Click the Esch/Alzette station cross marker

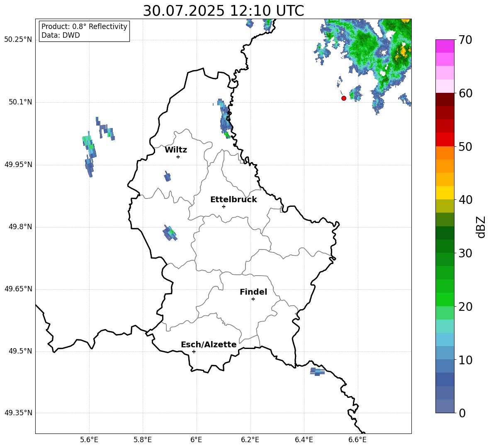click(194, 351)
